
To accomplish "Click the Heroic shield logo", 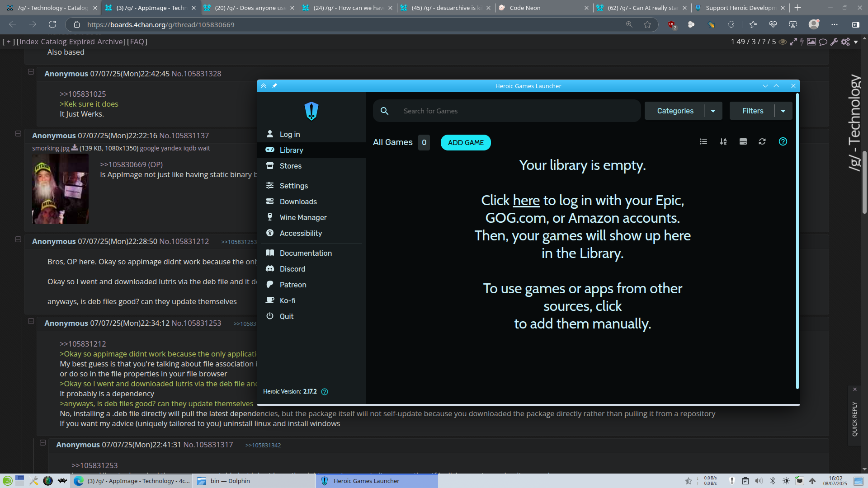I will click(x=311, y=111).
